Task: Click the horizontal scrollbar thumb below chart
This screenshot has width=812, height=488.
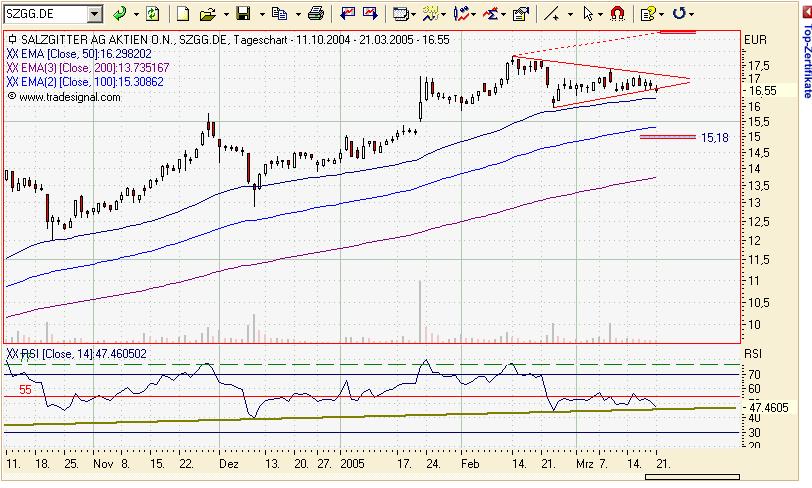Action: [x=692, y=477]
